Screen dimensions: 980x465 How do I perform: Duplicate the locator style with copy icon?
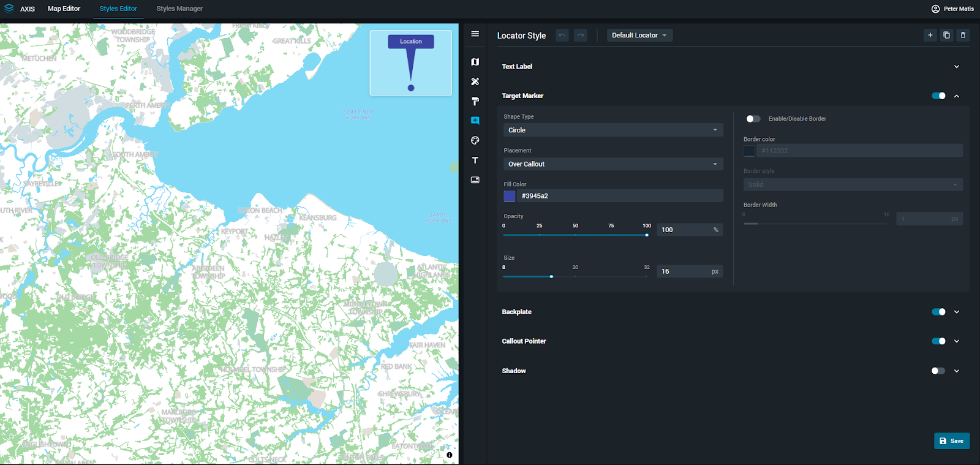(x=946, y=35)
